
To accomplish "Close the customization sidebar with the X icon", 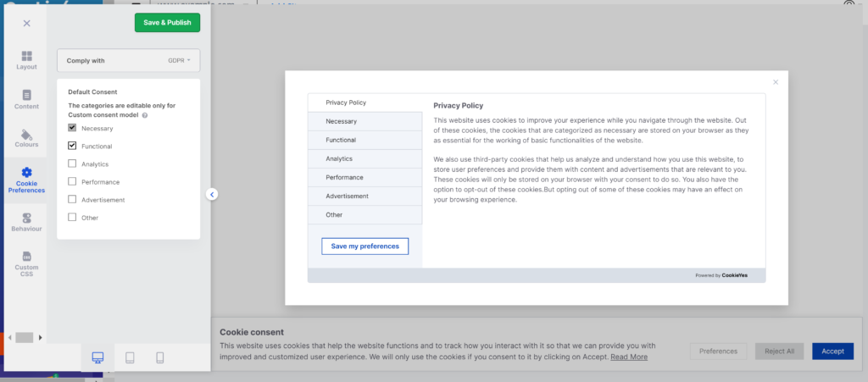I will tap(26, 23).
